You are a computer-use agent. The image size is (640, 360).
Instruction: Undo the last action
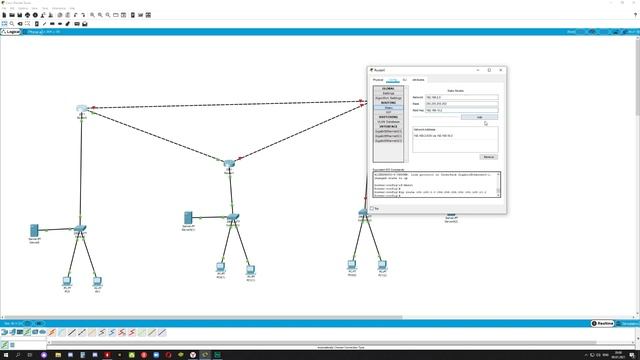[76, 15]
